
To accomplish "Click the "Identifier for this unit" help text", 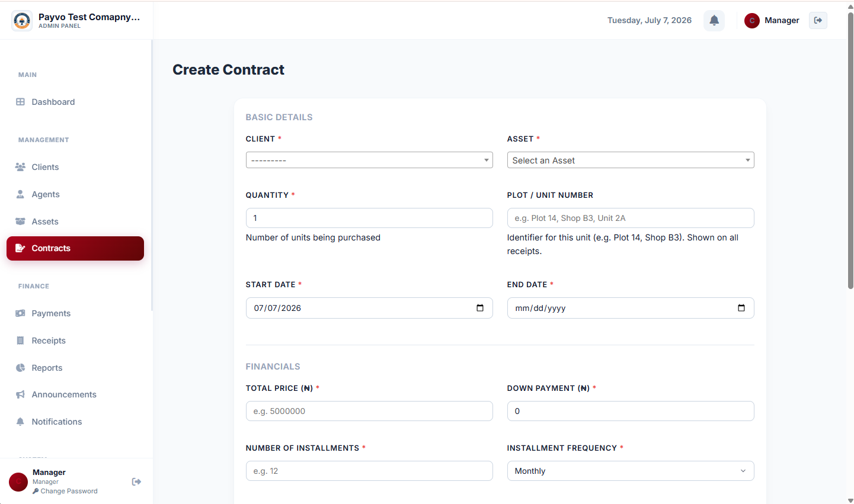I will (623, 244).
